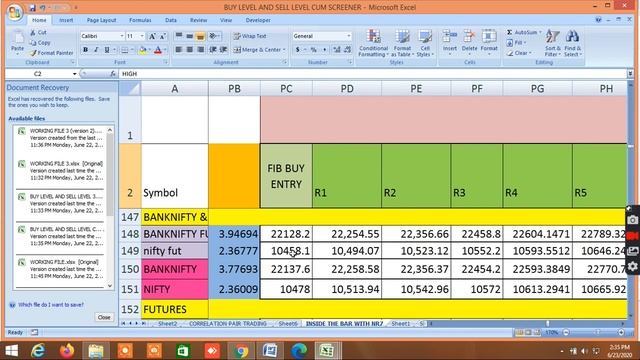Apply dollar accounting number format
640x360 pixels.
click(x=298, y=50)
